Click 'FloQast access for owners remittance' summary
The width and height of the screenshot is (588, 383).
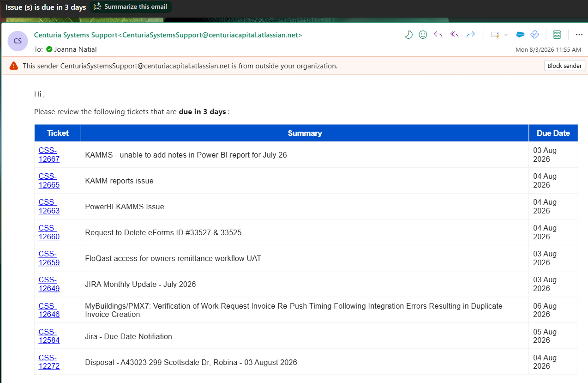click(173, 258)
